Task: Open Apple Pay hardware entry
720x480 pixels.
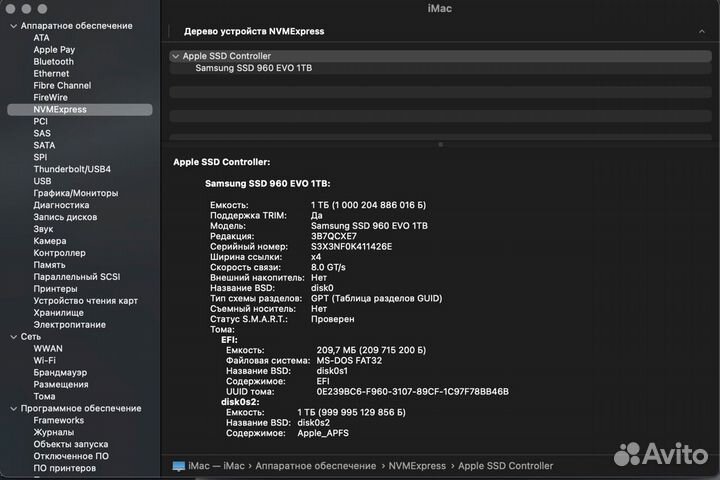Action: pos(54,50)
